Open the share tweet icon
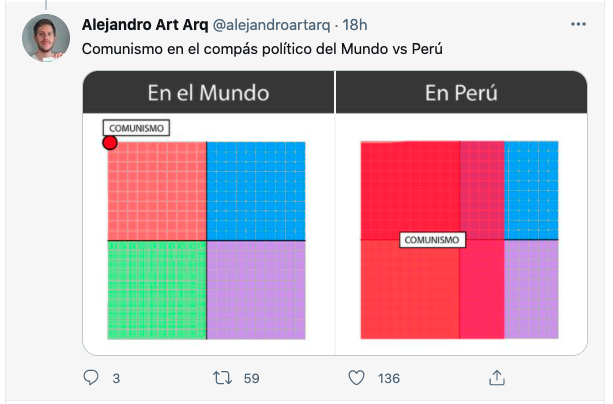 pyautogui.click(x=497, y=378)
